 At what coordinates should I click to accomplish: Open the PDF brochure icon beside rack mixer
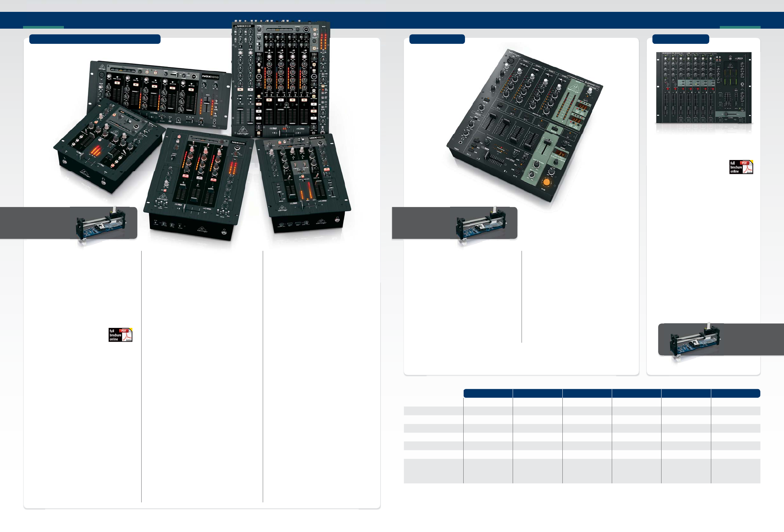[741, 167]
